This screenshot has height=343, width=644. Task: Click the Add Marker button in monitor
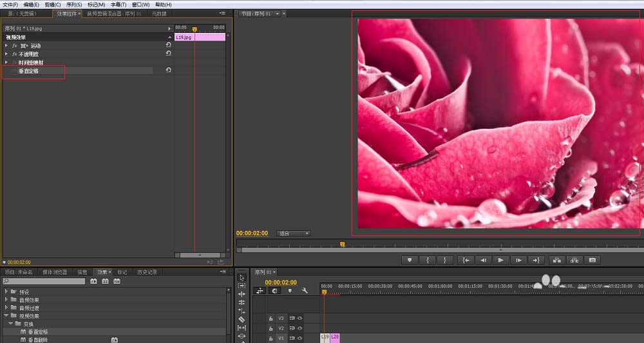(x=409, y=260)
